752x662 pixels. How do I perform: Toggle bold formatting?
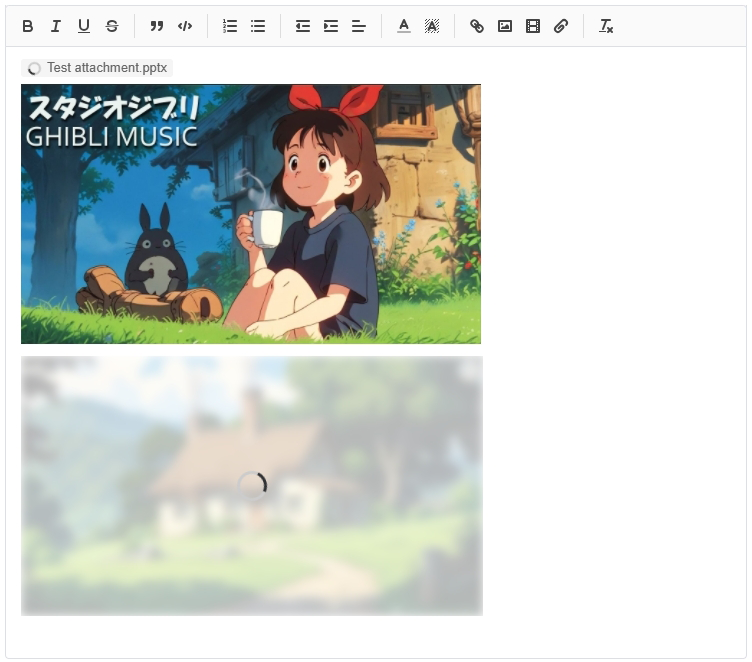28,26
